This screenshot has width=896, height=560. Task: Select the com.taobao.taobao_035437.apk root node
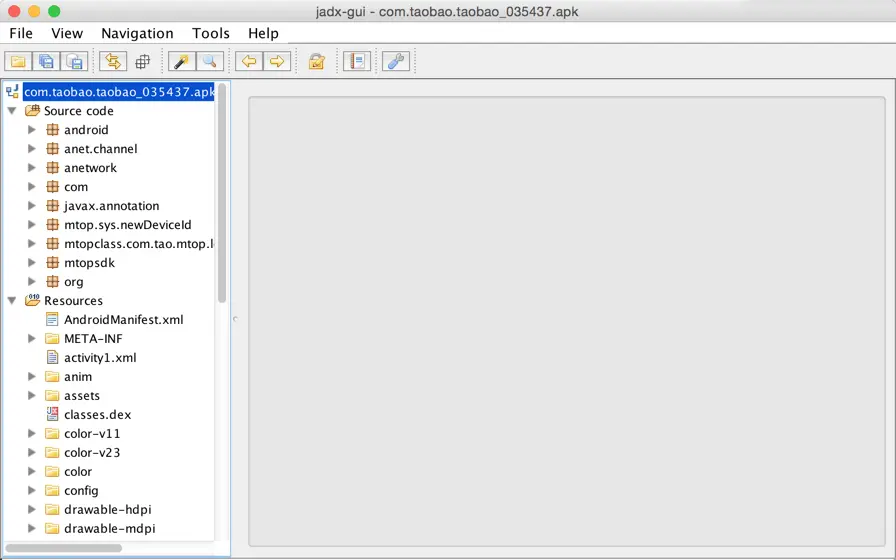point(119,92)
